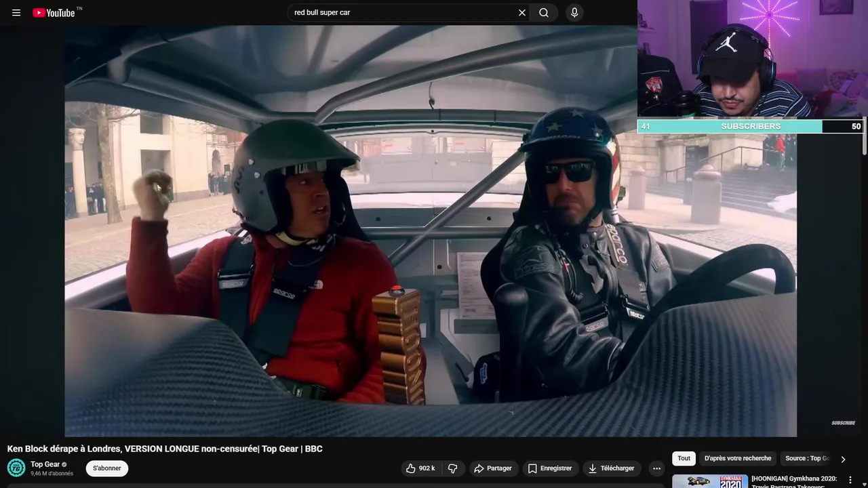
Task: Clear the search text with X
Action: (x=522, y=12)
